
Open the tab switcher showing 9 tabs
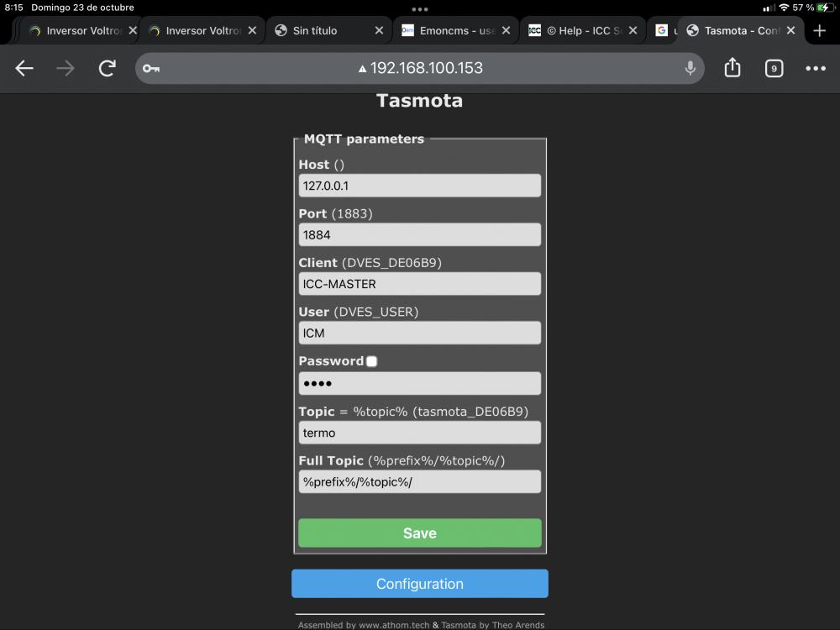pyautogui.click(x=774, y=69)
